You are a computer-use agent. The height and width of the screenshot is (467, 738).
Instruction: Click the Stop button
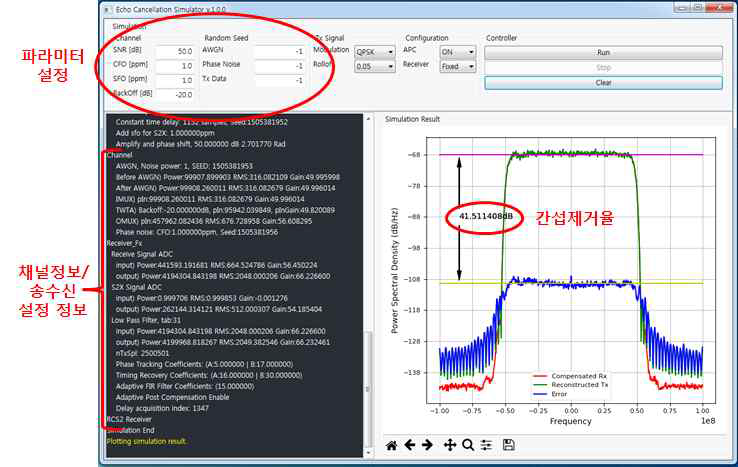point(602,67)
